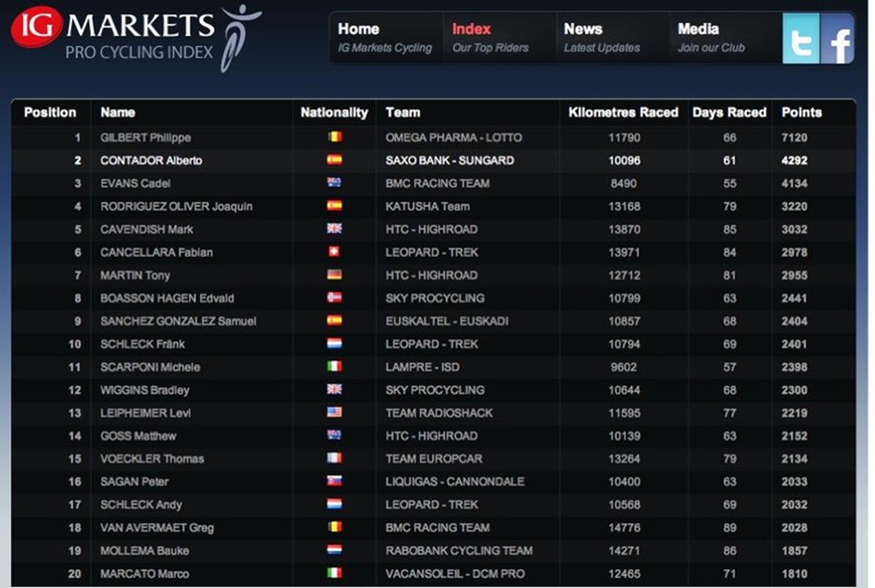Click the Days Raced column header
875x588 pixels.
pos(729,112)
